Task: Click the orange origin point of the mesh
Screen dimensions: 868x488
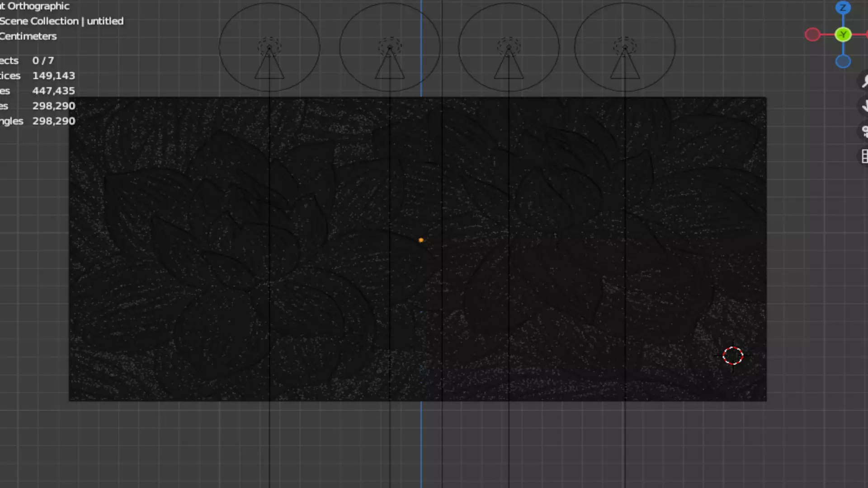Action: click(421, 240)
